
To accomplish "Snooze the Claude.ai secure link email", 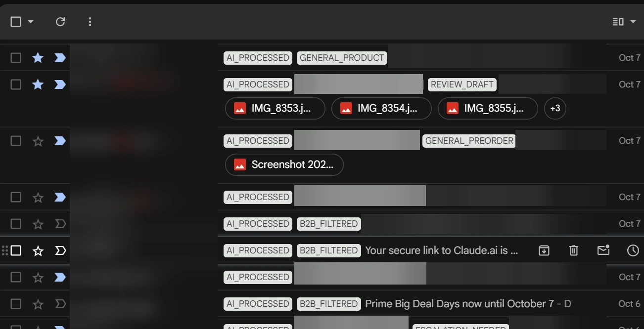I will pyautogui.click(x=633, y=250).
